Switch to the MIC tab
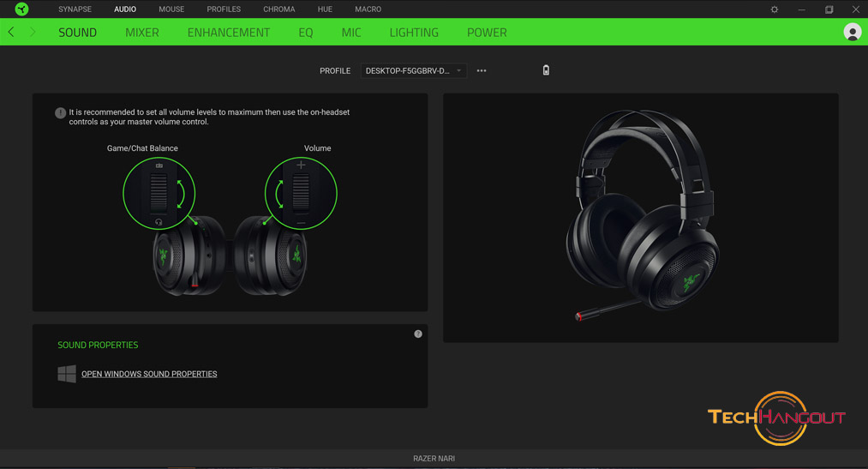 coord(351,33)
